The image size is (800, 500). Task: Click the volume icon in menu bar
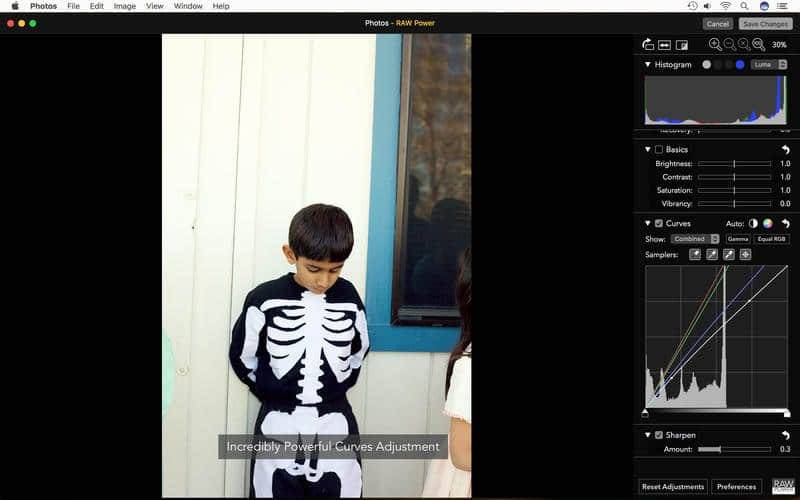click(x=707, y=6)
